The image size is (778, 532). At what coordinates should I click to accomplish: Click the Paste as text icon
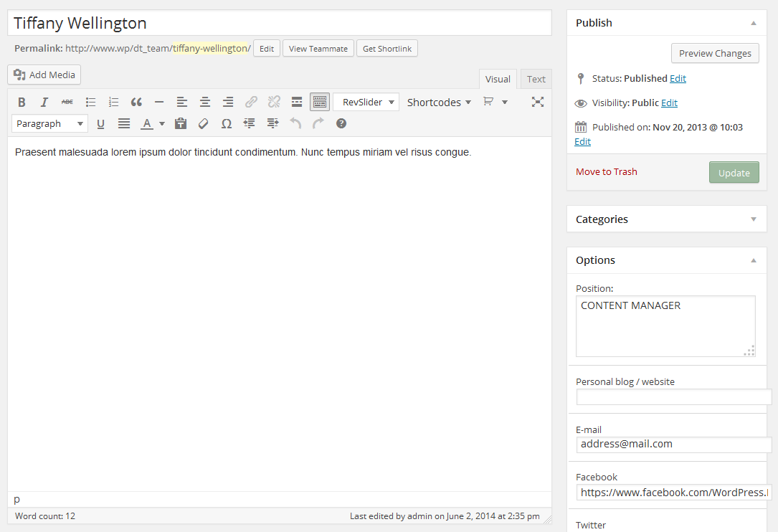point(181,124)
